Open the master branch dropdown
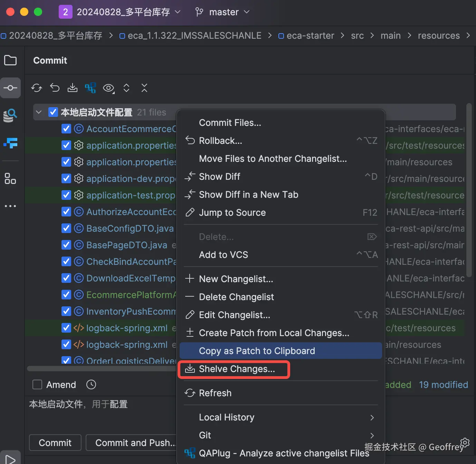The width and height of the screenshot is (476, 464). click(x=247, y=12)
